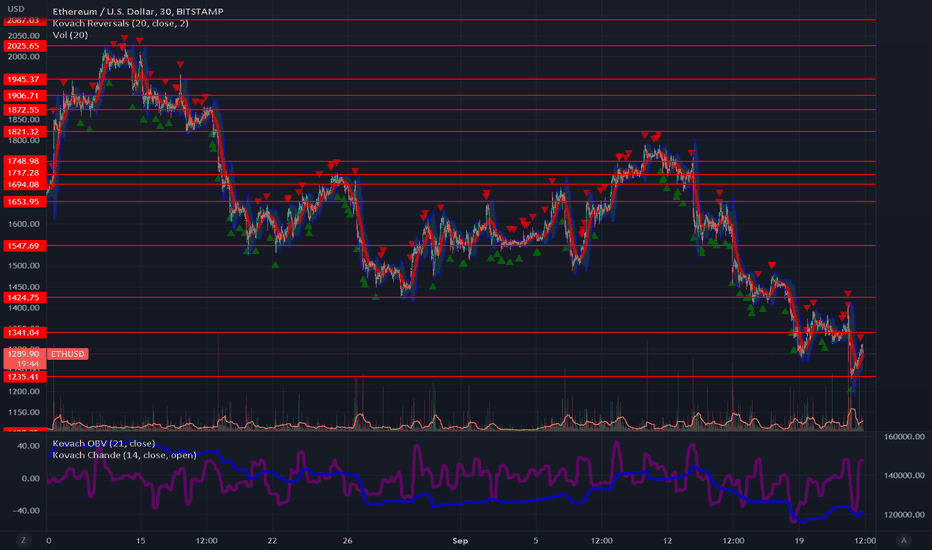Click the 1400.00 price axis tick
This screenshot has height=550, width=932.
(x=24, y=307)
